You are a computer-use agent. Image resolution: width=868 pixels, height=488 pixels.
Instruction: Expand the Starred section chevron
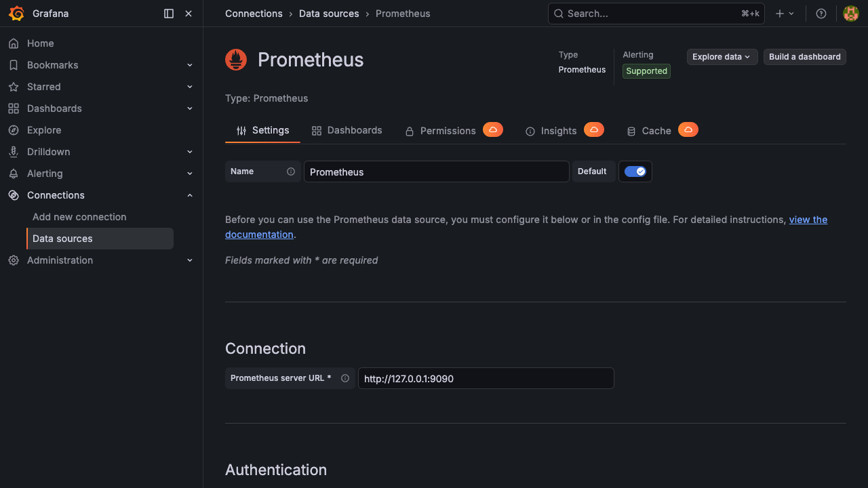click(x=190, y=87)
